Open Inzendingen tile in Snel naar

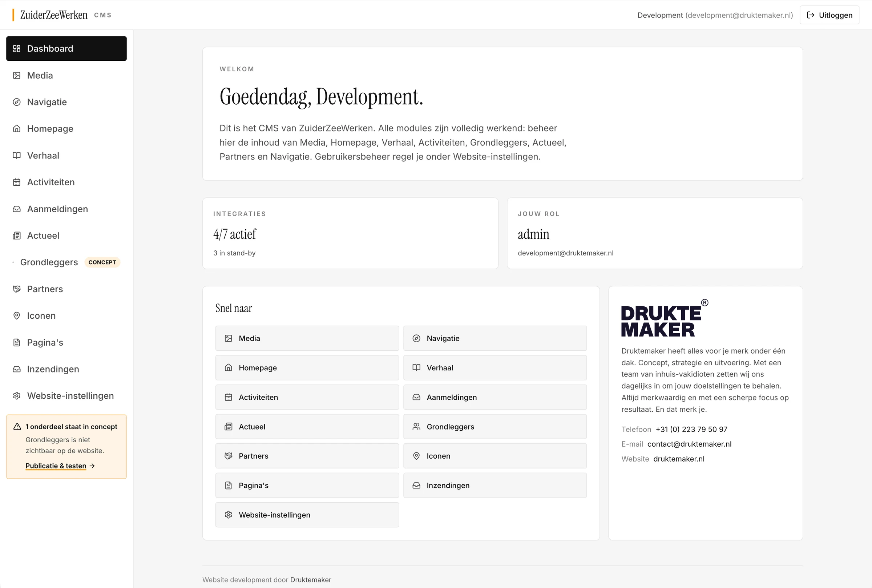[x=495, y=485]
